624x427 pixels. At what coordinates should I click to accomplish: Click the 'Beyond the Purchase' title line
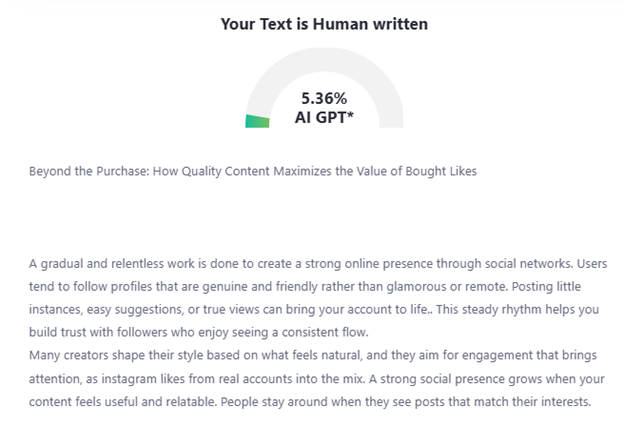(x=253, y=171)
